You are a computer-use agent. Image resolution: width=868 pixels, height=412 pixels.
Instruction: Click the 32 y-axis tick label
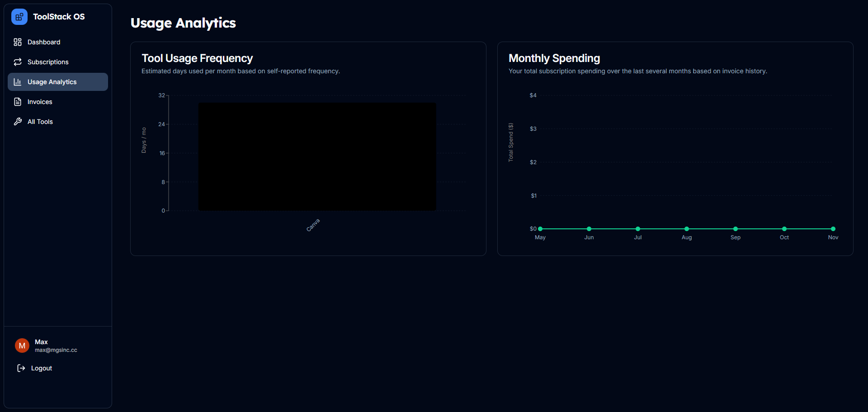click(x=161, y=95)
